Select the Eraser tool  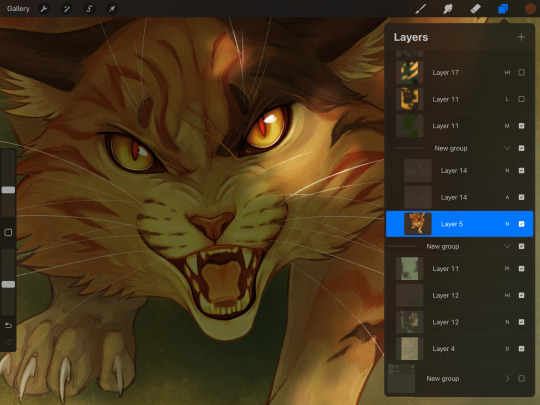(x=475, y=9)
